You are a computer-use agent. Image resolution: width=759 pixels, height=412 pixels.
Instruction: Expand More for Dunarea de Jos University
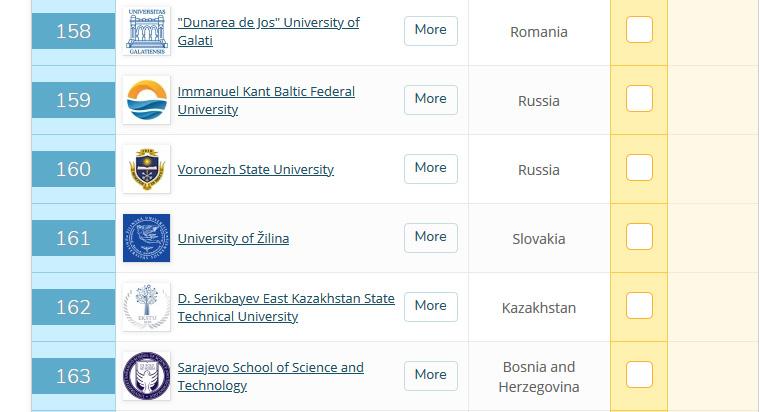pyautogui.click(x=431, y=30)
